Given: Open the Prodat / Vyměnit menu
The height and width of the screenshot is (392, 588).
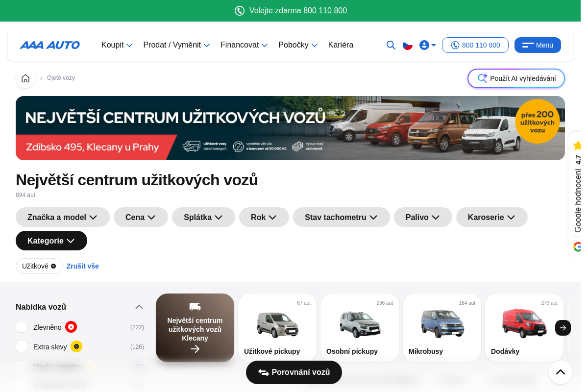Looking at the screenshot, I should coord(176,45).
